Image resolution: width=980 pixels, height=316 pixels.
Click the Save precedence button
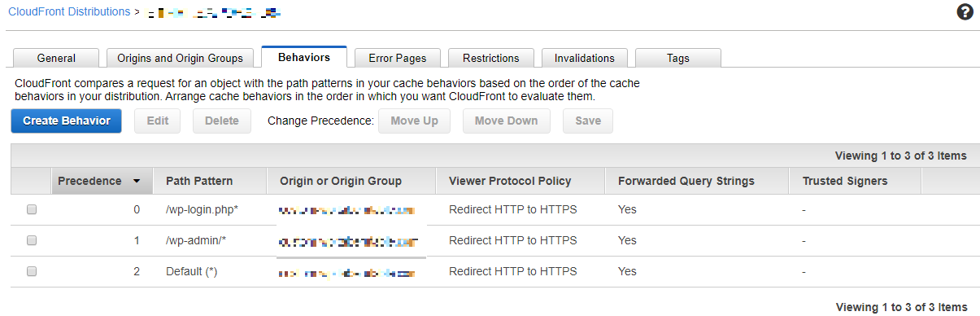[588, 121]
